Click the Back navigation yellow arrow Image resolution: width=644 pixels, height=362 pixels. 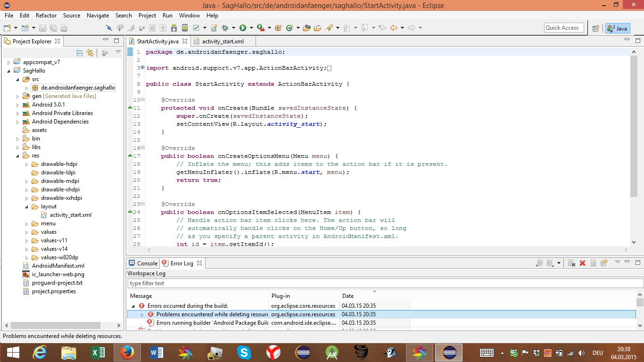393,28
